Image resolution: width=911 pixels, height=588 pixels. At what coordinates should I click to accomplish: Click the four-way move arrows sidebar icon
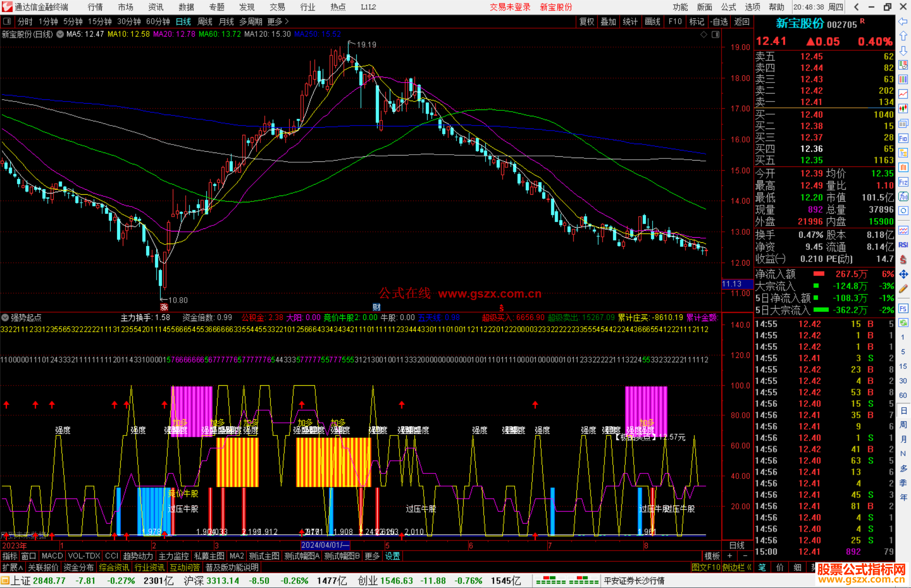(x=903, y=274)
